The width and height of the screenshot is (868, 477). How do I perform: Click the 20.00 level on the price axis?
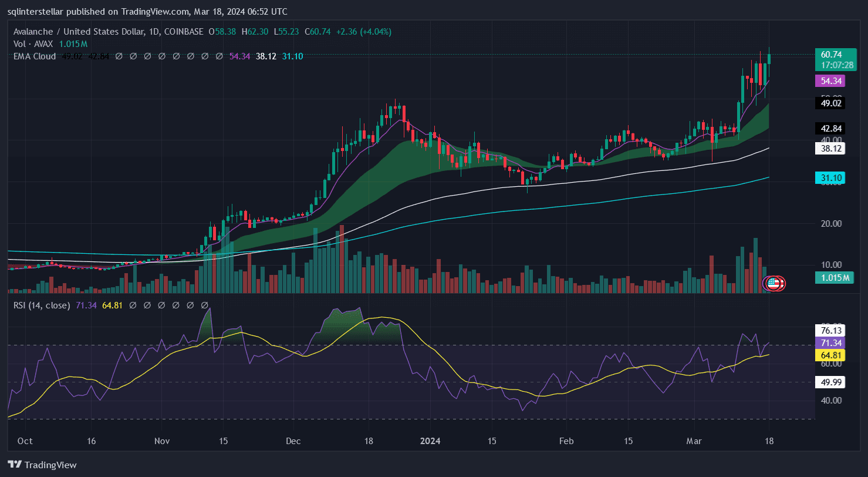[x=830, y=224]
